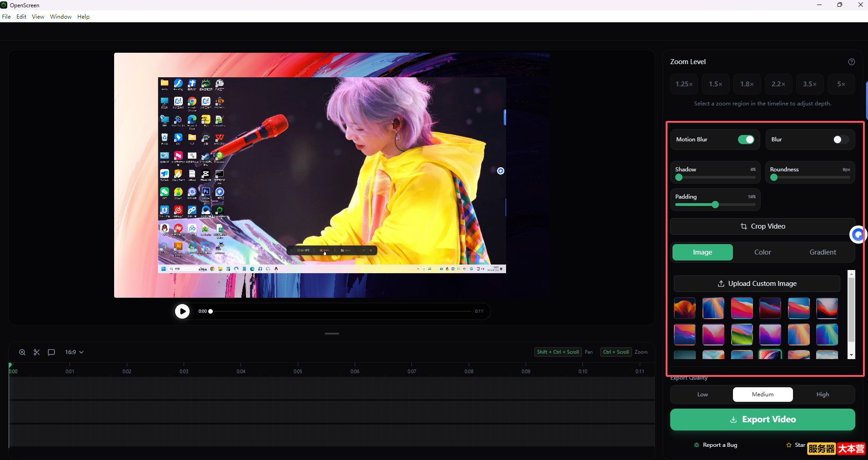
Task: Click the star icon beside the Star label
Action: [x=789, y=445]
